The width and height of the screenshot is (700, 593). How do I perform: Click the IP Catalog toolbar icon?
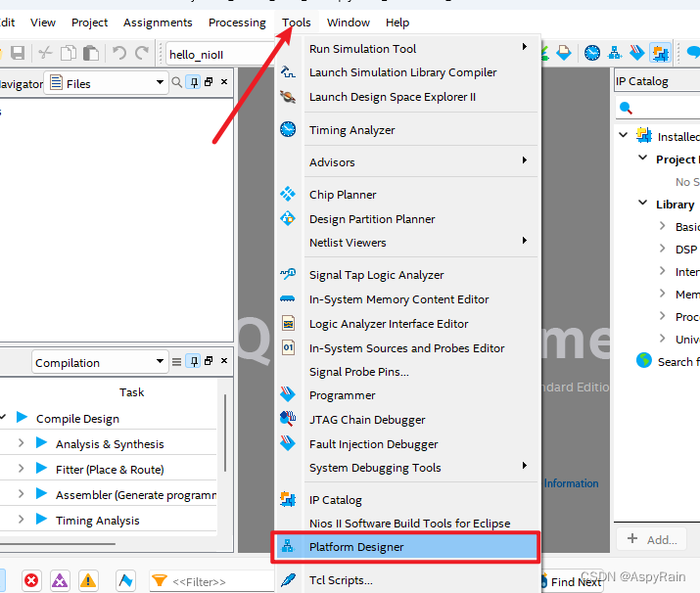tap(660, 53)
